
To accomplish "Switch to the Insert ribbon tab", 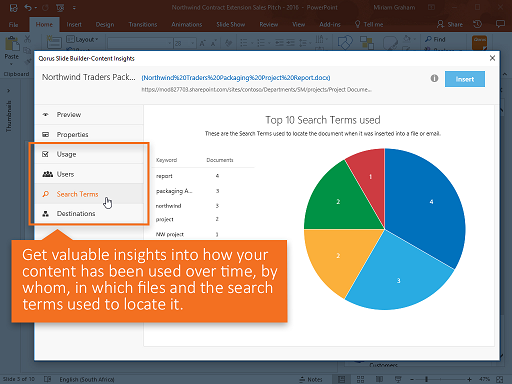I will 74,25.
